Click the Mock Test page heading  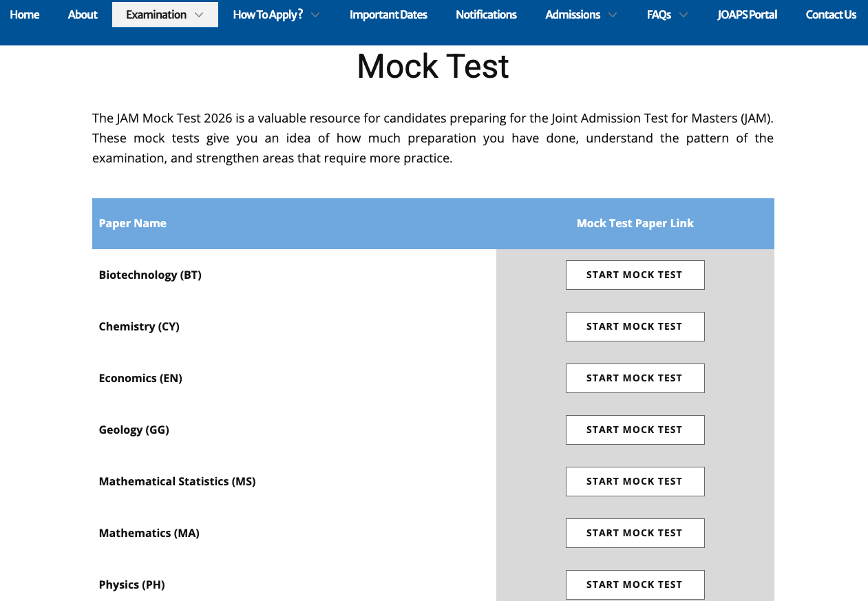[433, 67]
